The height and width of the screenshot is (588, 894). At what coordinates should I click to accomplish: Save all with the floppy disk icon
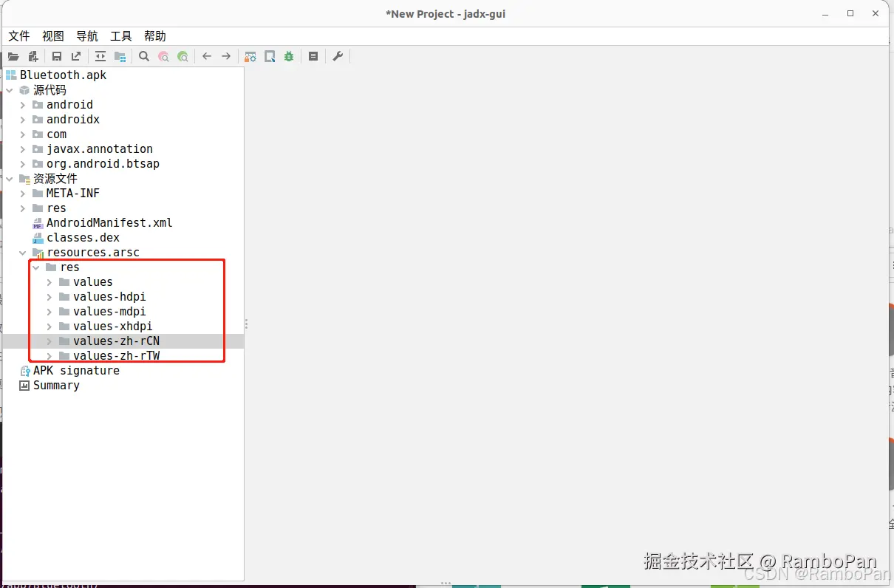point(57,56)
